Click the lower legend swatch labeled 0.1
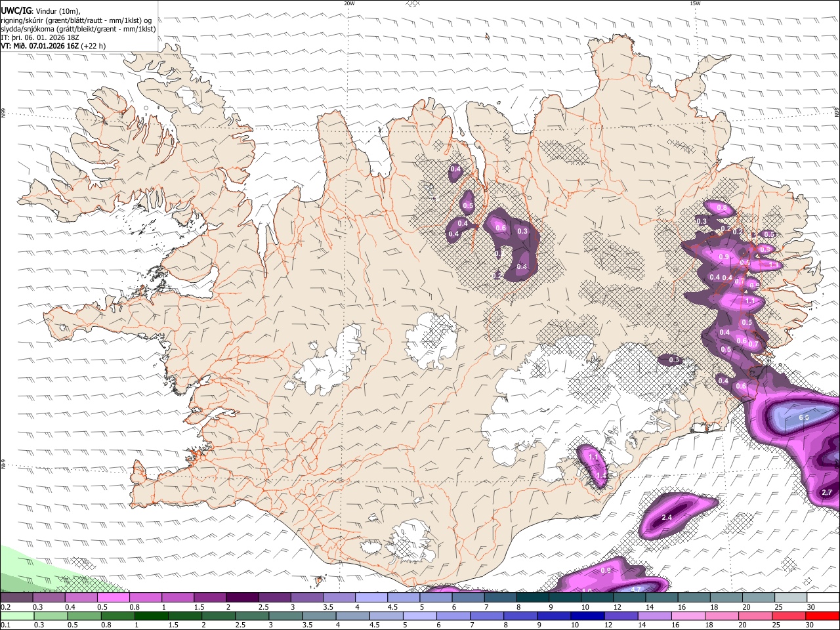Image resolution: width=840 pixels, height=630 pixels. [16, 616]
